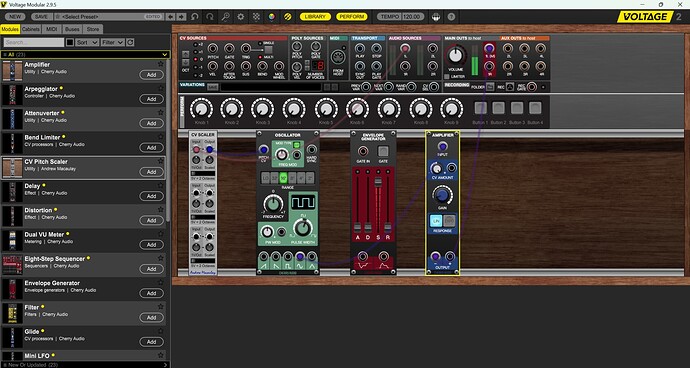Click the star next to Delay module

[161, 185]
